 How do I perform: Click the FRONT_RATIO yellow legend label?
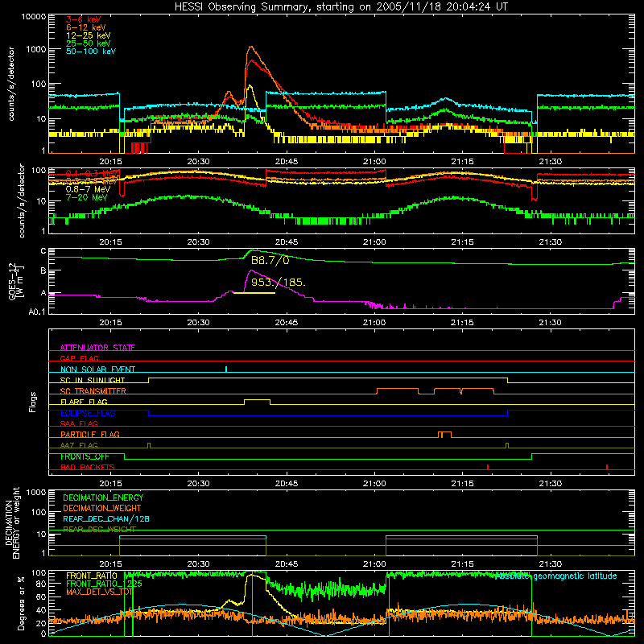tap(92, 576)
